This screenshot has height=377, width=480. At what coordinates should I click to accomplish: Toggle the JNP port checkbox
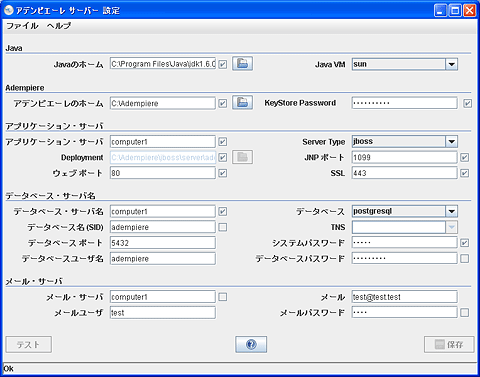click(465, 157)
